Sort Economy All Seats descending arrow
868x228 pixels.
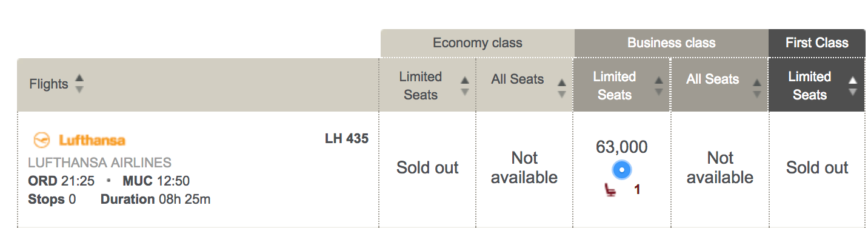pyautogui.click(x=561, y=94)
